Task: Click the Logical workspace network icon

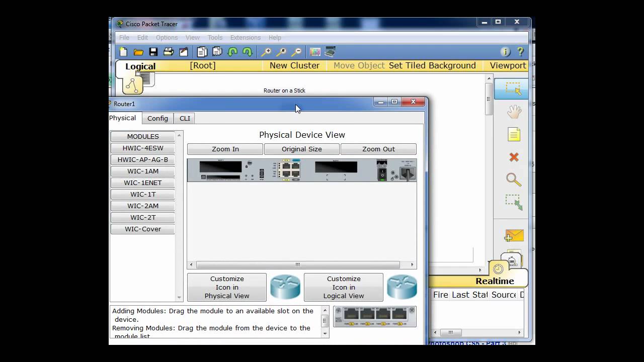Action: [132, 85]
